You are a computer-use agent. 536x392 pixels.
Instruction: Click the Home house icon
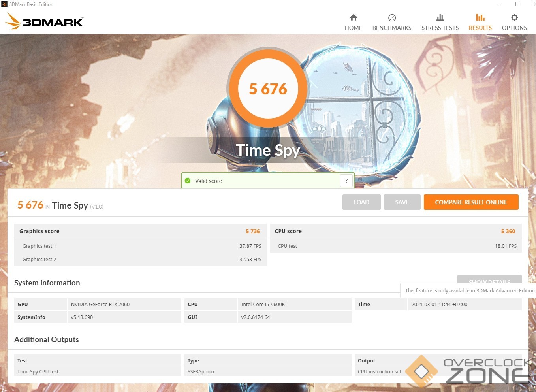click(354, 17)
